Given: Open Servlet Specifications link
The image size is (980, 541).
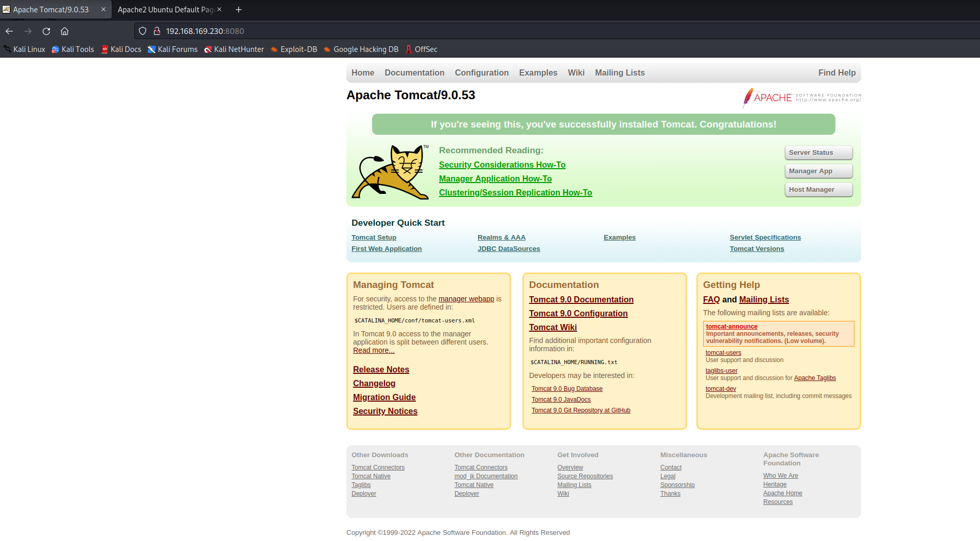Looking at the screenshot, I should 765,238.
